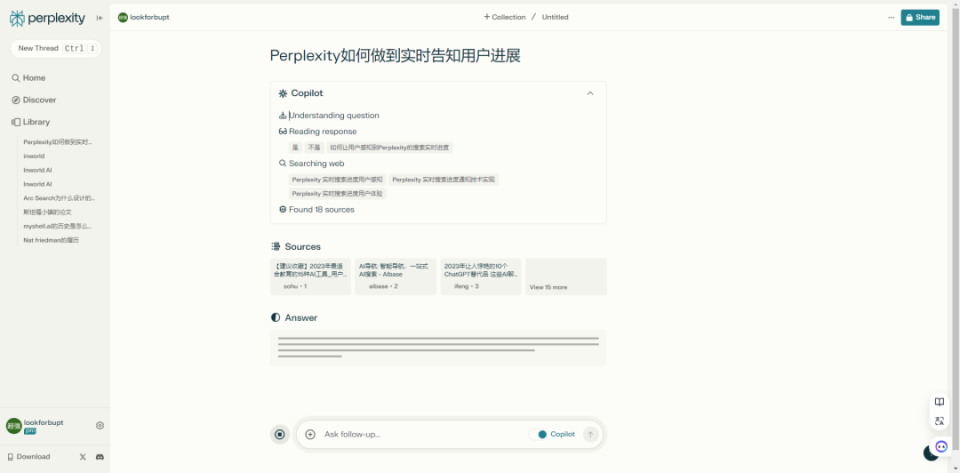Click the submit arrow button

(x=590, y=434)
